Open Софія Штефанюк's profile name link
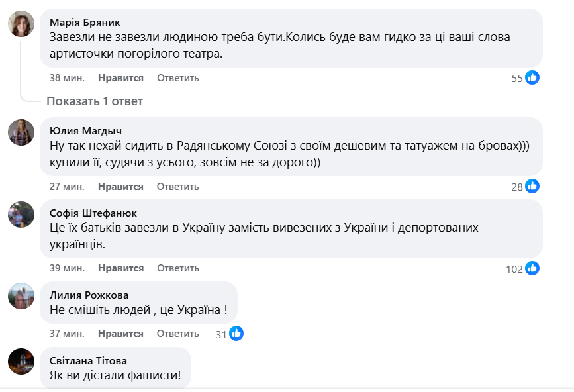Image resolution: width=574 pixels, height=392 pixels. (93, 213)
